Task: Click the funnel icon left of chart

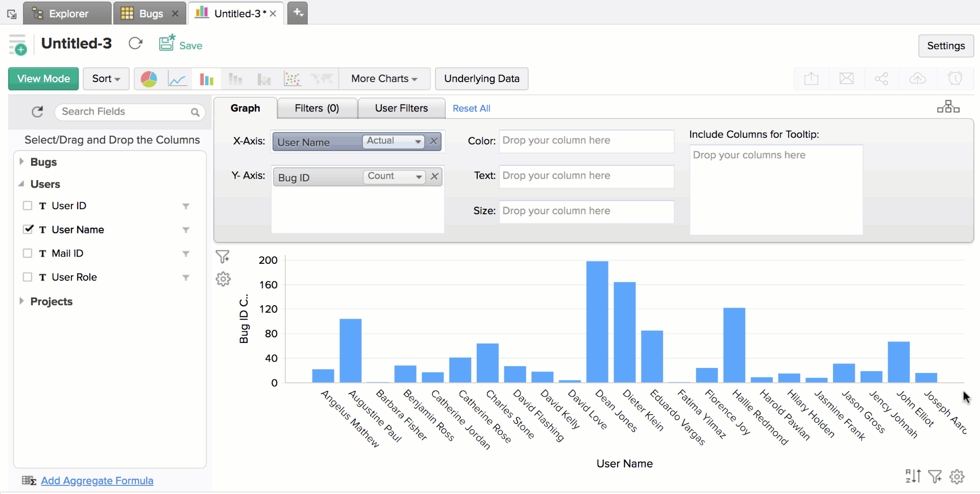Action: coord(223,256)
